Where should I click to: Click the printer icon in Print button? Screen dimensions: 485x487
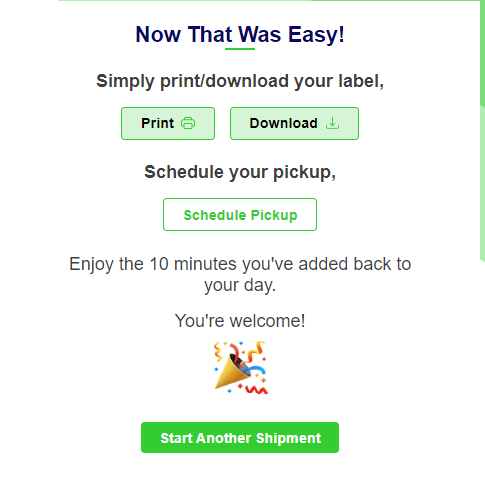click(x=188, y=123)
